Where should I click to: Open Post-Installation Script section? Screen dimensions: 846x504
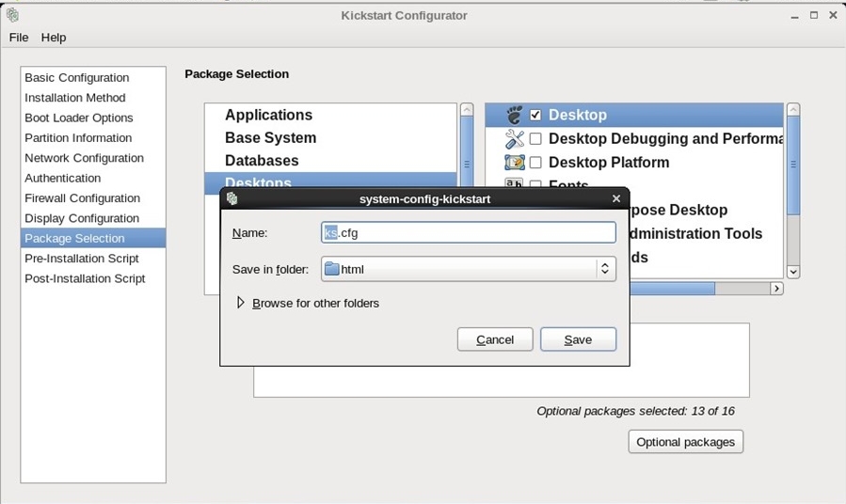pos(93,278)
